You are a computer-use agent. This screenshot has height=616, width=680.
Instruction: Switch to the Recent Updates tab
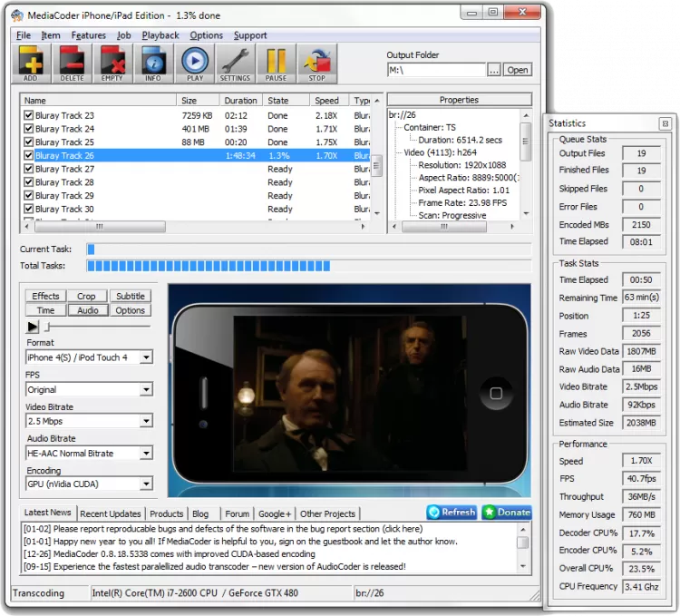(x=111, y=514)
